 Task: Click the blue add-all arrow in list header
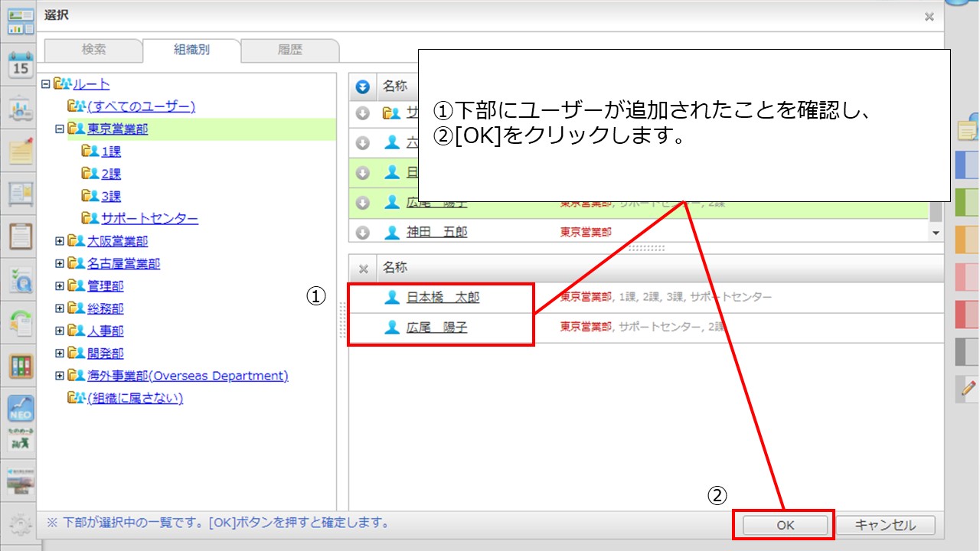tap(363, 87)
